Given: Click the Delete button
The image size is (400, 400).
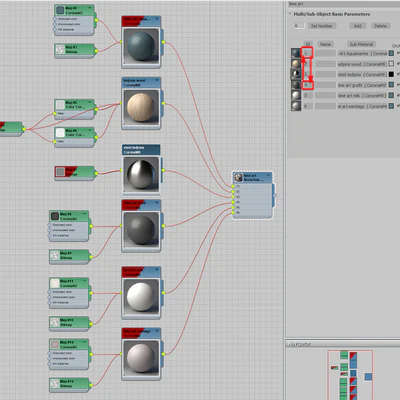Looking at the screenshot, I should [380, 26].
